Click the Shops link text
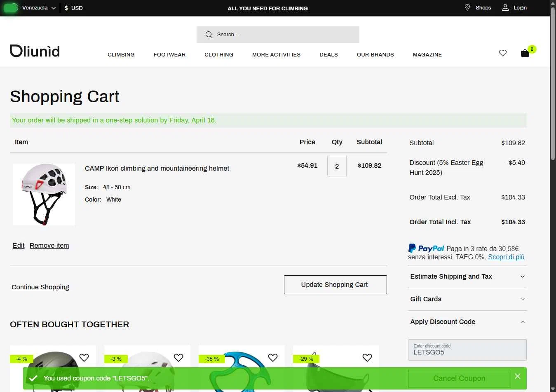This screenshot has width=556, height=392. 483,8
